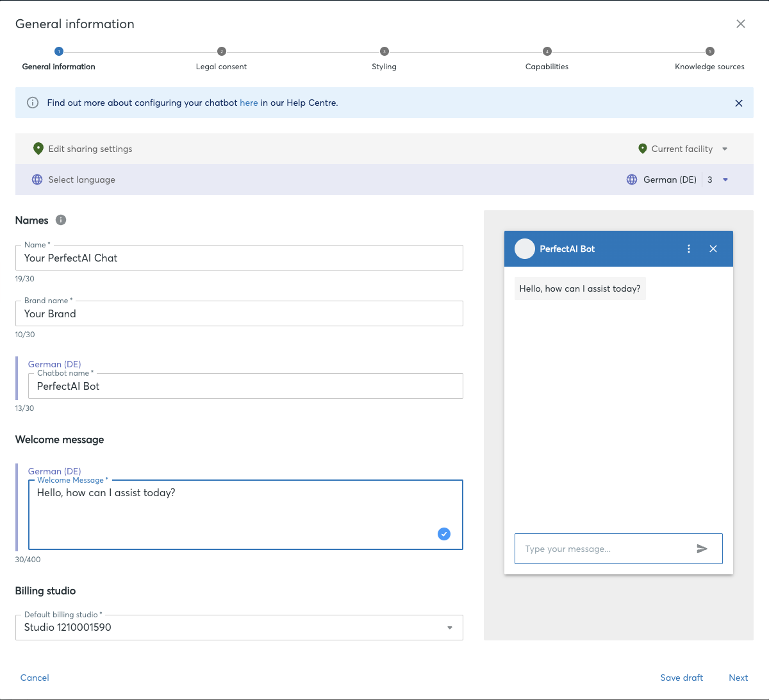Focus the Name input field

point(239,258)
